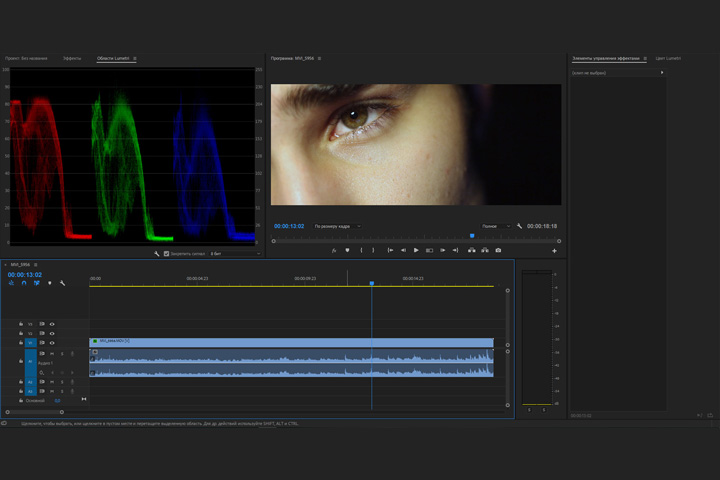
Task: Open the zoom level fit dropdown
Action: 338,226
